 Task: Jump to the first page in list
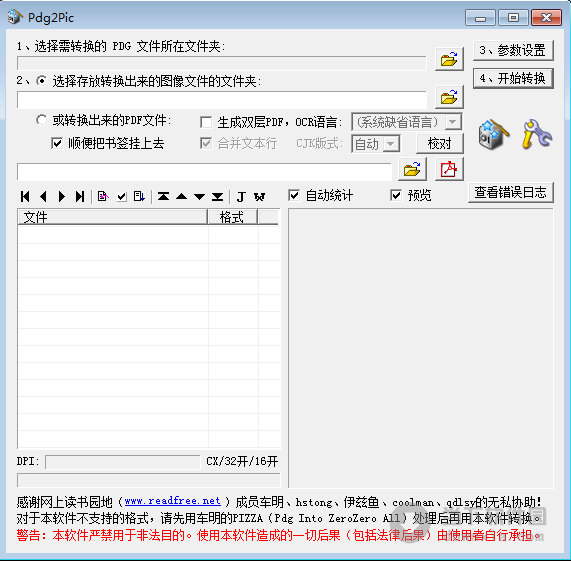click(x=25, y=197)
